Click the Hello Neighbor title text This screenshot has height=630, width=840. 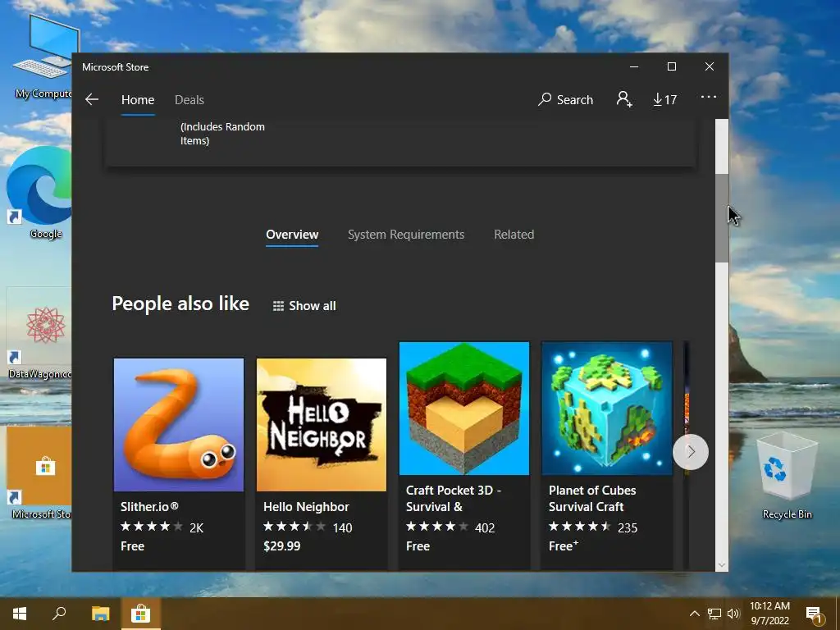pyautogui.click(x=306, y=507)
